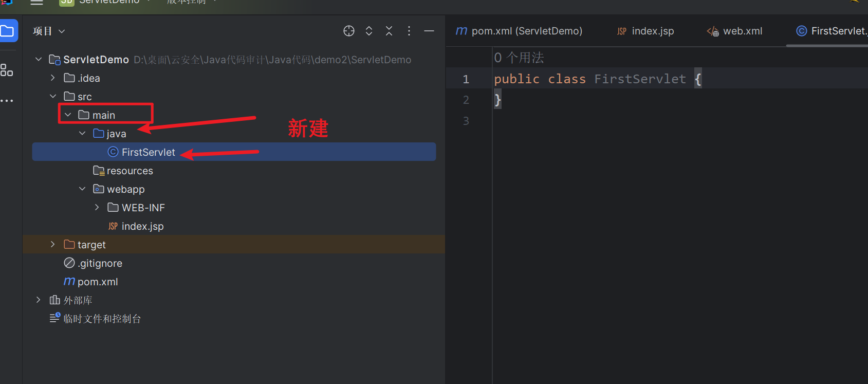Open the Structure tool window icon

[x=7, y=70]
